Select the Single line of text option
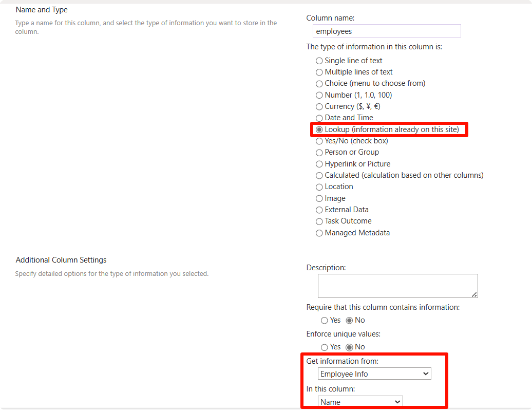Screen dimensions: 532x410 tap(319, 61)
